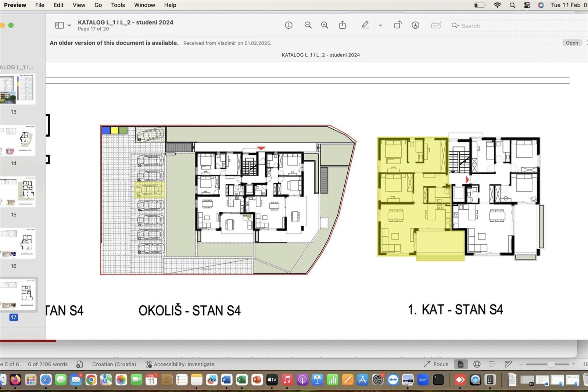588x392 pixels.
Task: Open Google Chrome from the Dock
Action: point(91,380)
